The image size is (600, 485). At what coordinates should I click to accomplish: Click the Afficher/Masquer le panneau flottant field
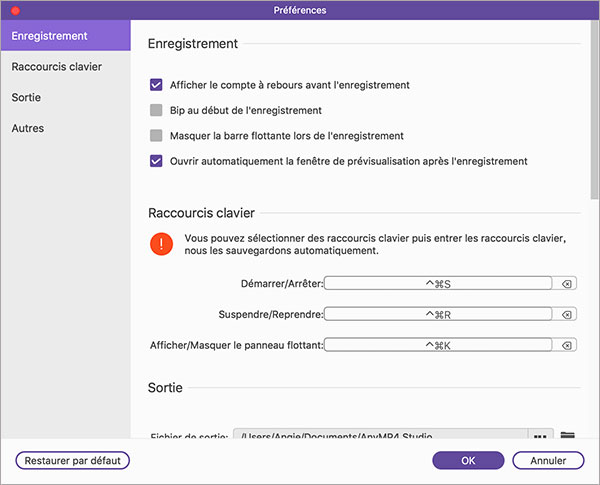tap(438, 346)
